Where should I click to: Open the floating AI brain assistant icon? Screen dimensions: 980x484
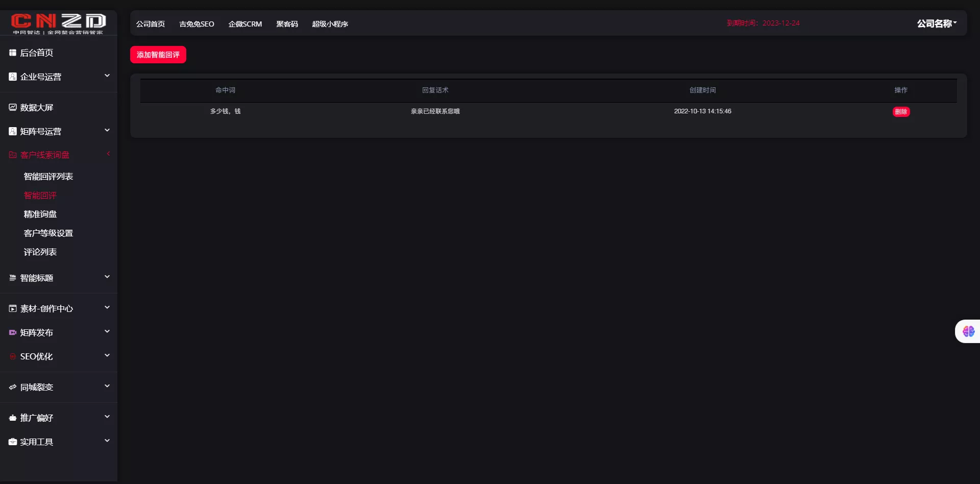968,331
